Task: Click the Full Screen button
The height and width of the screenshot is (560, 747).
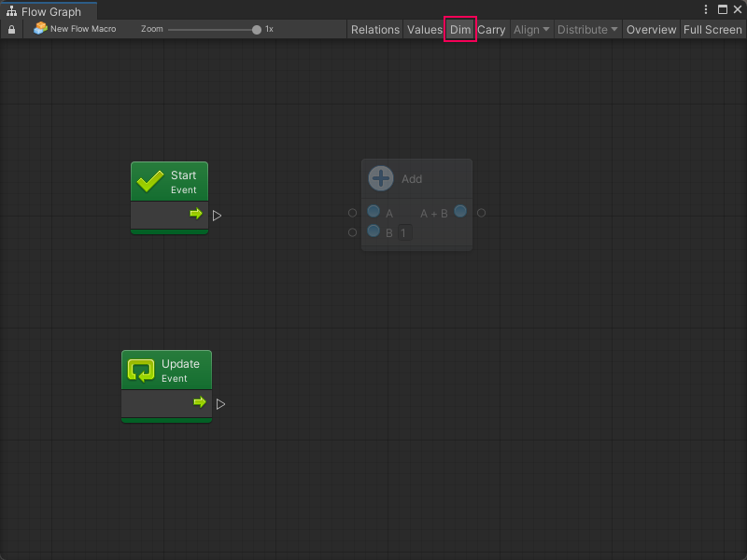Action: coord(712,30)
